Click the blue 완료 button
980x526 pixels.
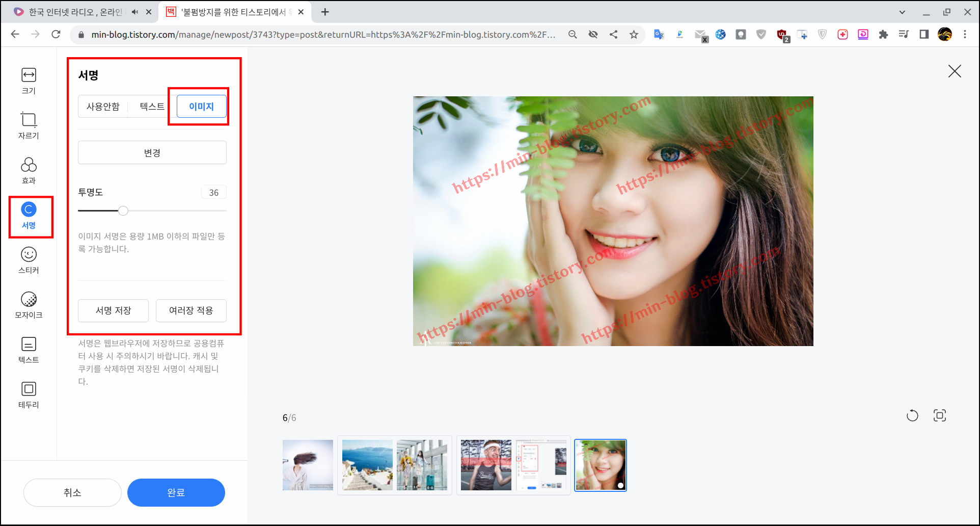(176, 492)
